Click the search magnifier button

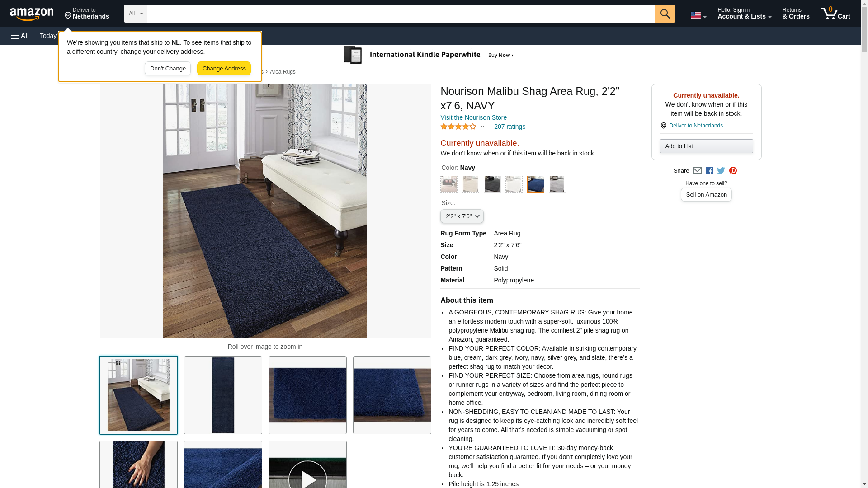coord(665,14)
